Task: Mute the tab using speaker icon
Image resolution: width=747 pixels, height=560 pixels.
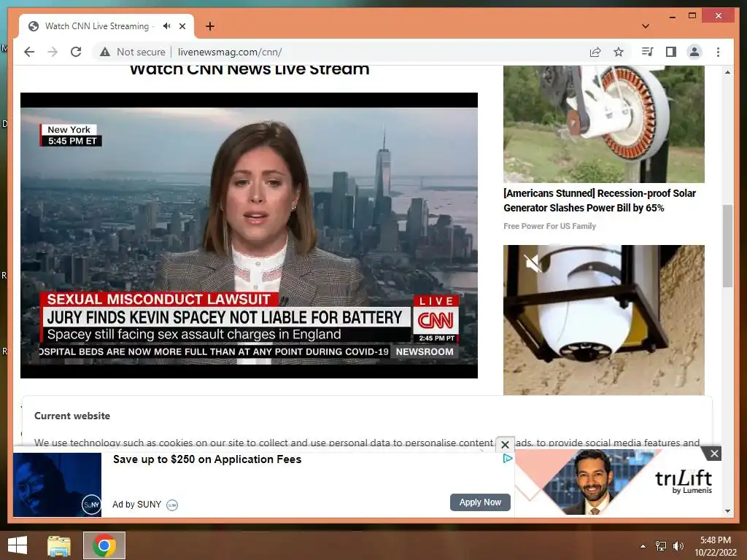Action: [166, 26]
